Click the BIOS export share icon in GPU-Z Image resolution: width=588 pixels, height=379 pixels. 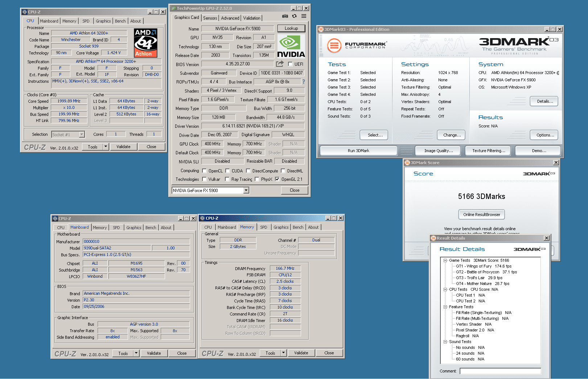[x=280, y=64]
